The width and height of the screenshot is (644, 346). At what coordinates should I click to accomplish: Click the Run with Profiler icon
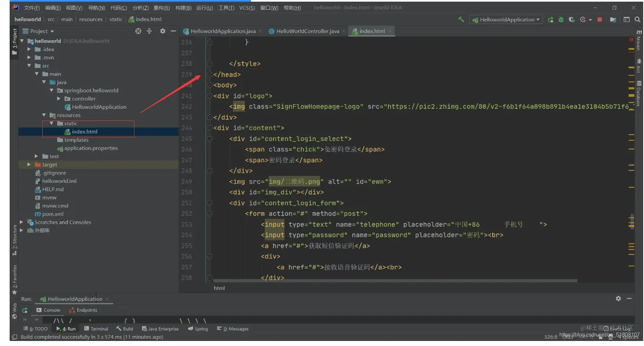click(583, 20)
